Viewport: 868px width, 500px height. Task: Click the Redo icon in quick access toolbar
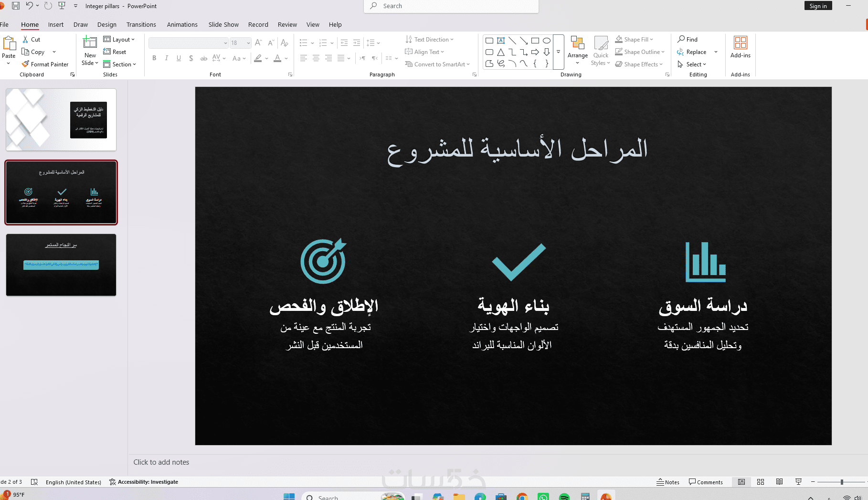click(48, 6)
